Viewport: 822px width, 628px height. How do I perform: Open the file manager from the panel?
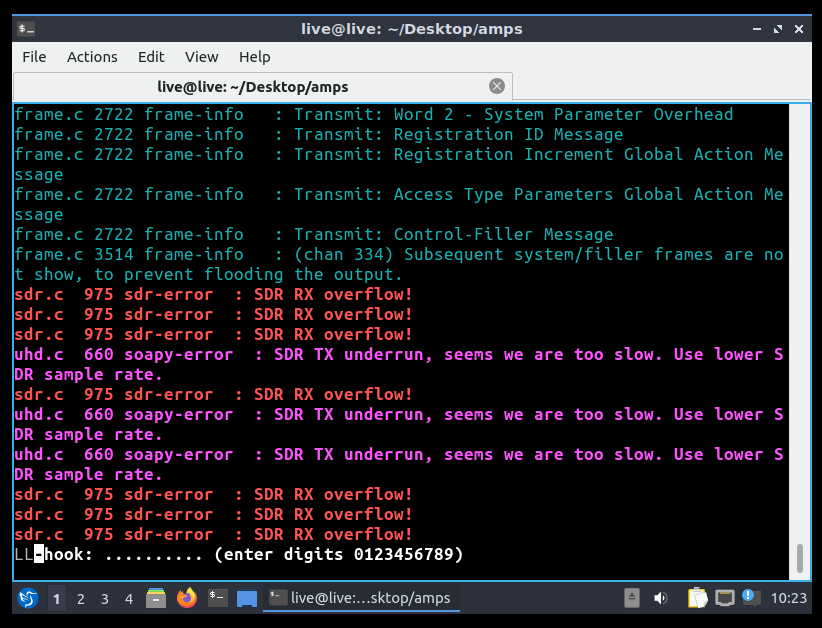coord(156,598)
